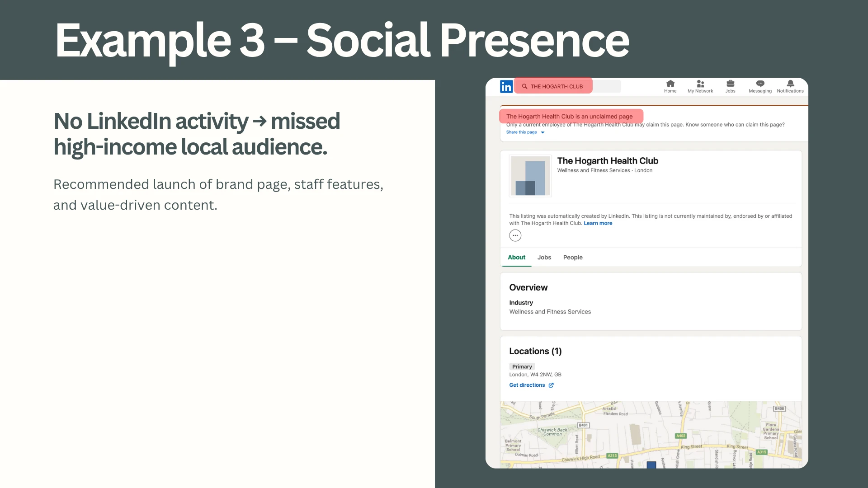Screen dimensions: 868x488
Task: Click the external link icon beside Get directions
Action: pyautogui.click(x=551, y=385)
